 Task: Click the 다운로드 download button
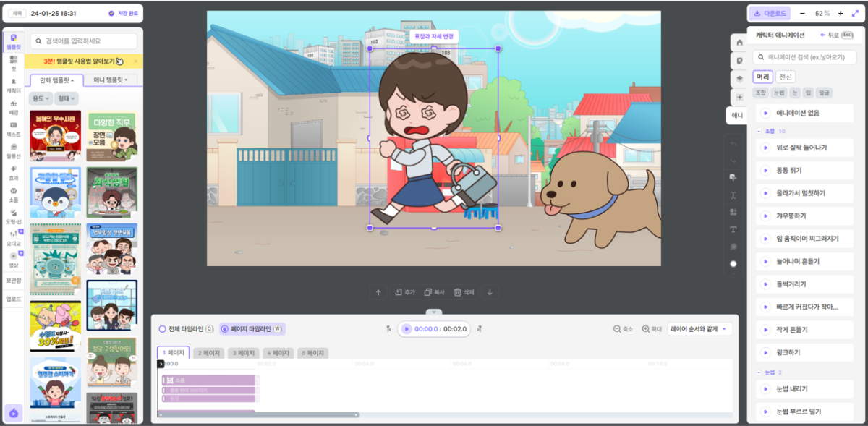click(x=768, y=13)
